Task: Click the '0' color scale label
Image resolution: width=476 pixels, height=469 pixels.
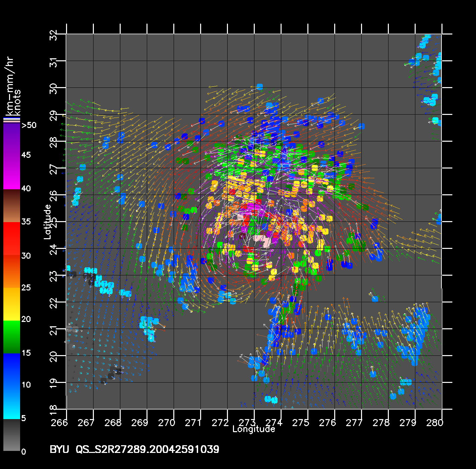Action: click(x=23, y=452)
